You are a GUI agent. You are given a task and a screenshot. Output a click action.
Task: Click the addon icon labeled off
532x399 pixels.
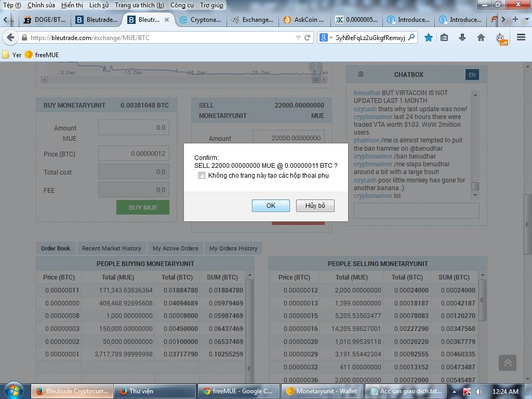tap(501, 38)
